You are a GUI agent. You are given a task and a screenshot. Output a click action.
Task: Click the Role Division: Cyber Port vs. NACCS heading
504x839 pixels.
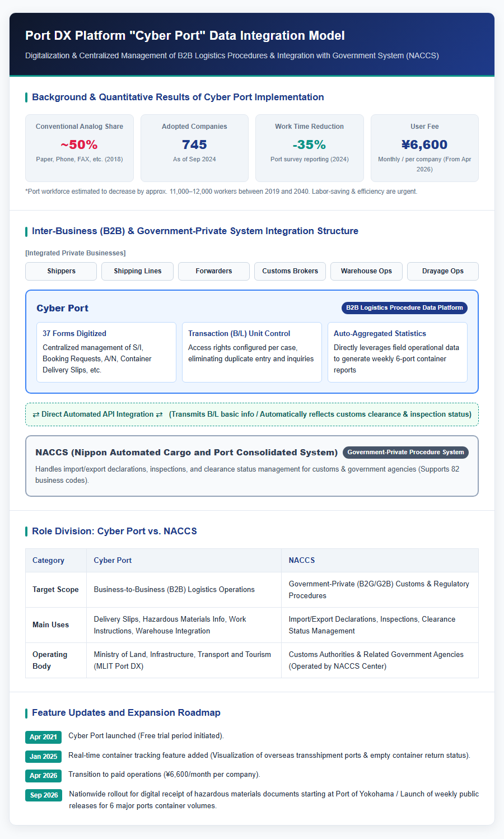pyautogui.click(x=114, y=531)
